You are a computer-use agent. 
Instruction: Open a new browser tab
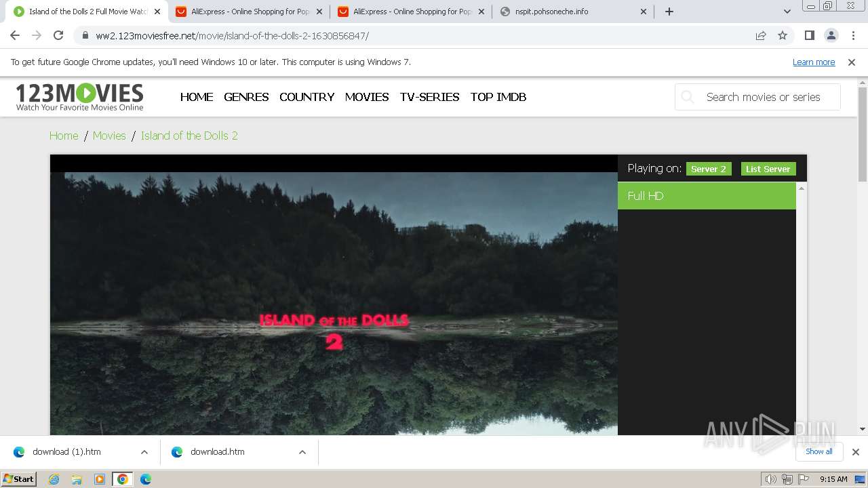tap(669, 12)
